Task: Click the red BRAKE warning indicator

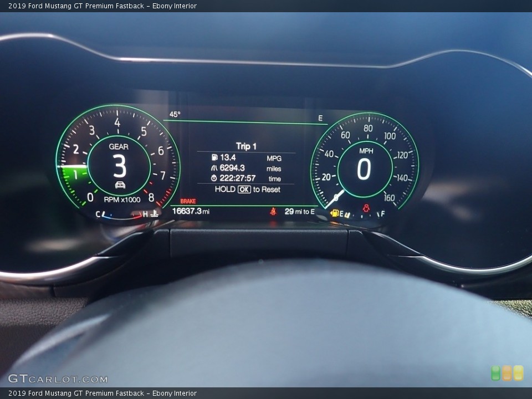Action: (188, 201)
